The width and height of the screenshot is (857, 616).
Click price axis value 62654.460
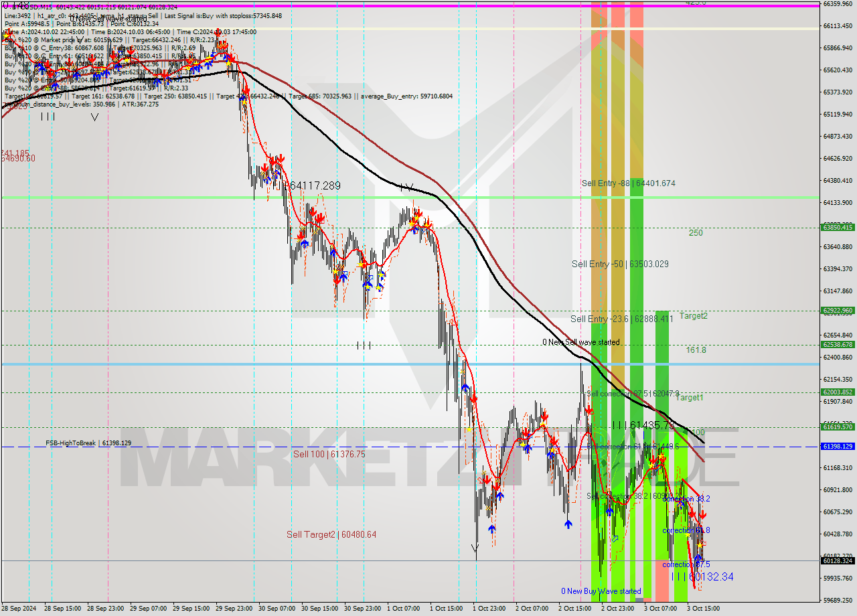(x=838, y=335)
